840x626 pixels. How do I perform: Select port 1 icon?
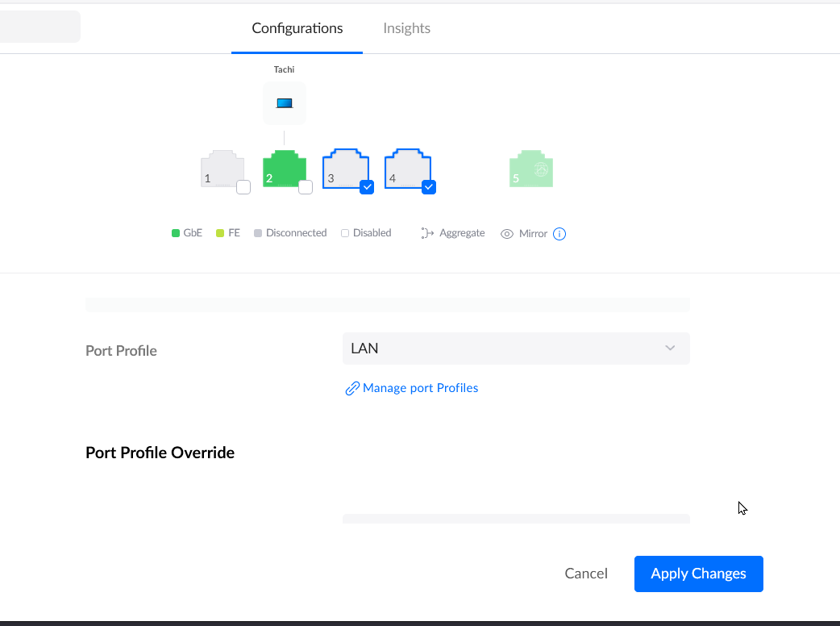click(222, 169)
